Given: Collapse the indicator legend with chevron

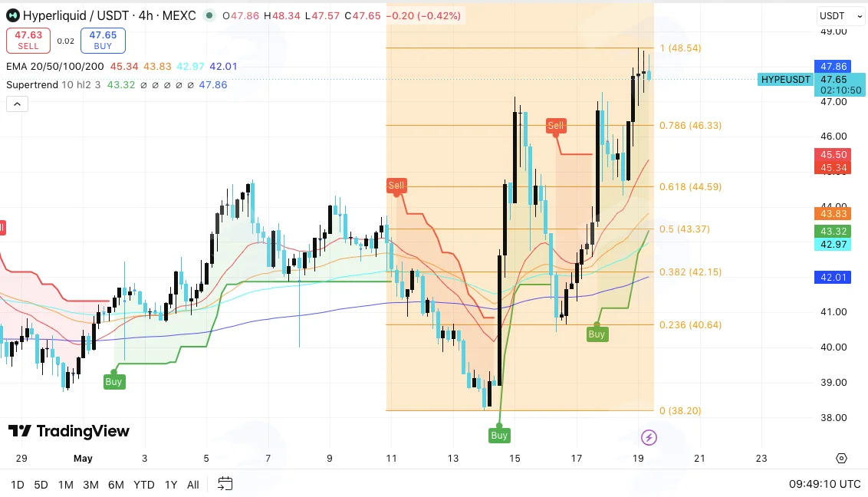Looking at the screenshot, I should point(17,104).
